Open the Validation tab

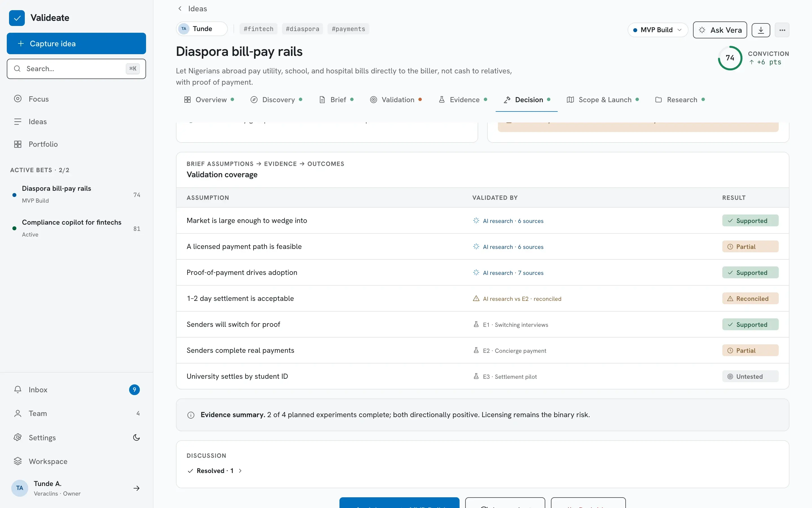click(396, 100)
